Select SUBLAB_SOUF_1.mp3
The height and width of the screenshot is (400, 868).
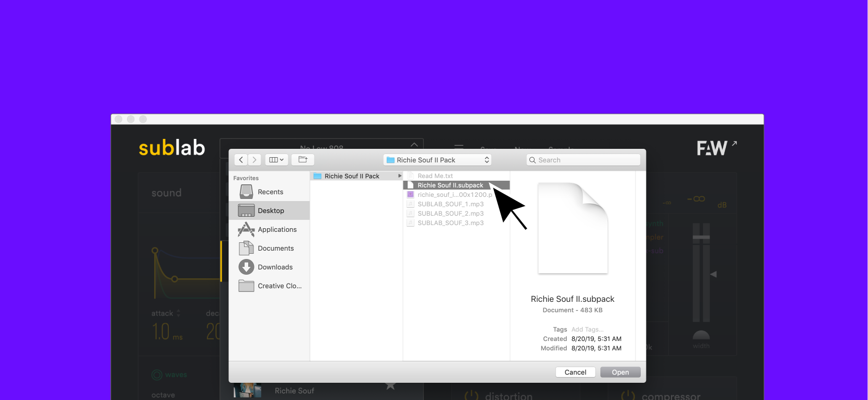[456, 204]
